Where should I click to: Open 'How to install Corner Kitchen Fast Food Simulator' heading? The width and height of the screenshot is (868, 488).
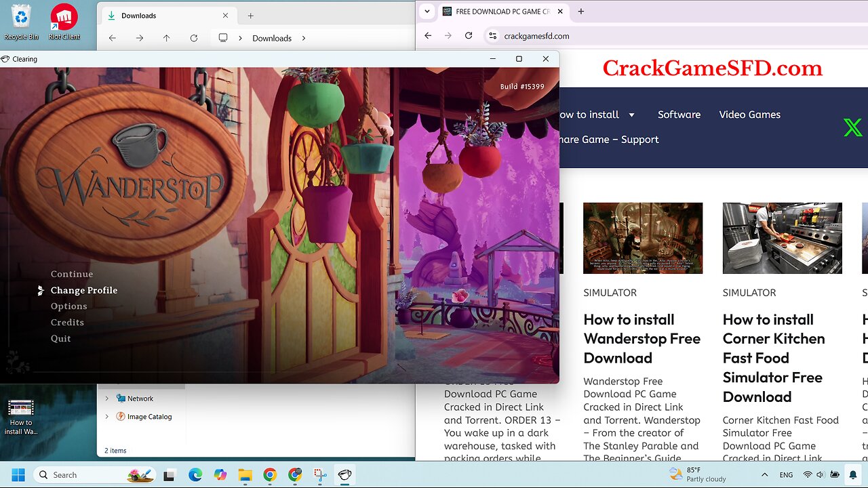(774, 358)
